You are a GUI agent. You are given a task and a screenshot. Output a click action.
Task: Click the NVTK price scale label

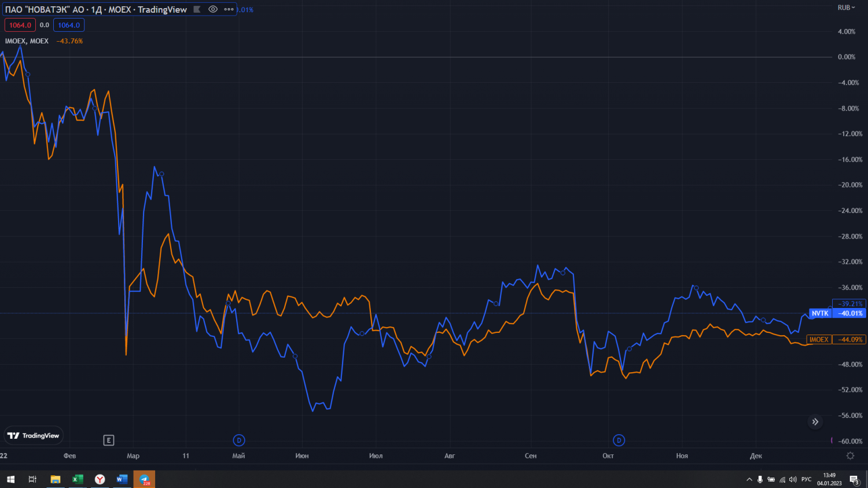pyautogui.click(x=820, y=313)
